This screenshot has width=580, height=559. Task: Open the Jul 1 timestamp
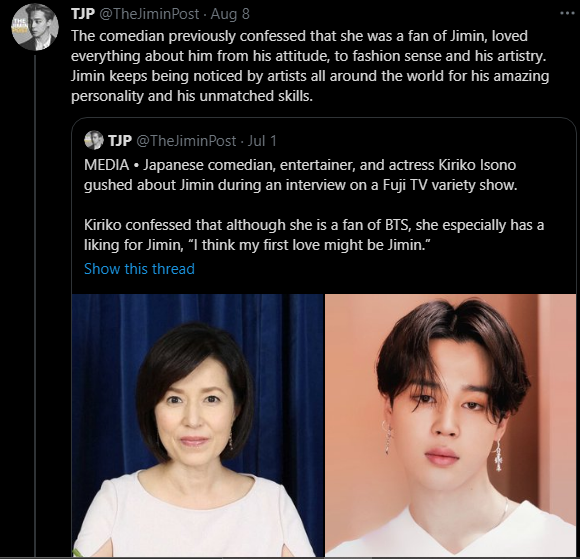[262, 141]
